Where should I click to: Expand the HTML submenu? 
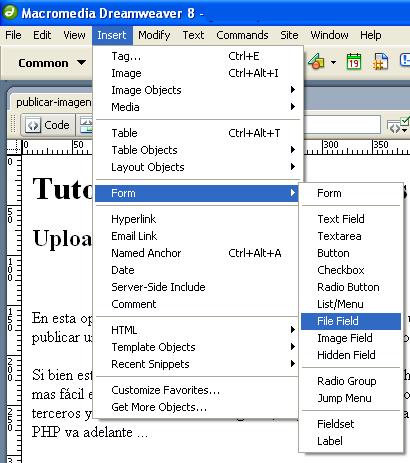(197, 330)
